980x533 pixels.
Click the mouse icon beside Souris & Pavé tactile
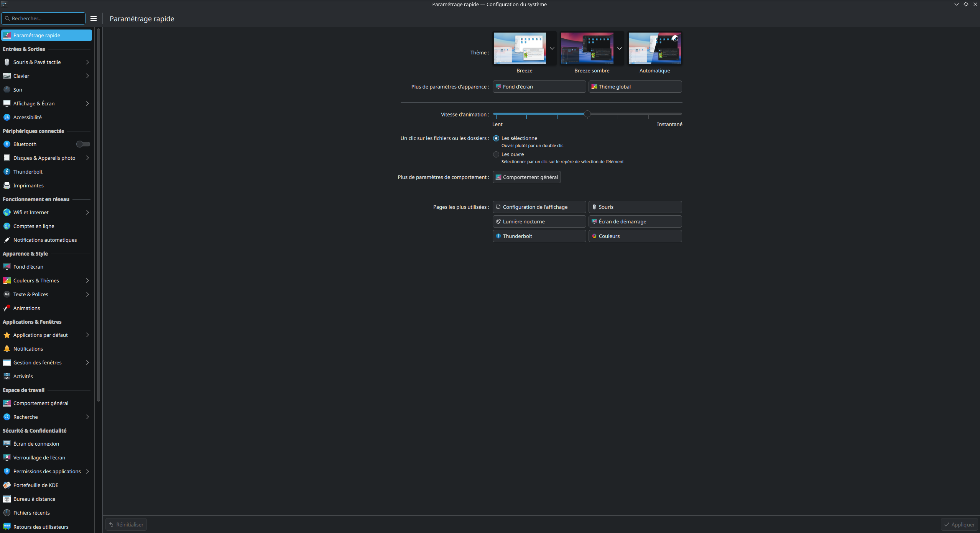[7, 62]
